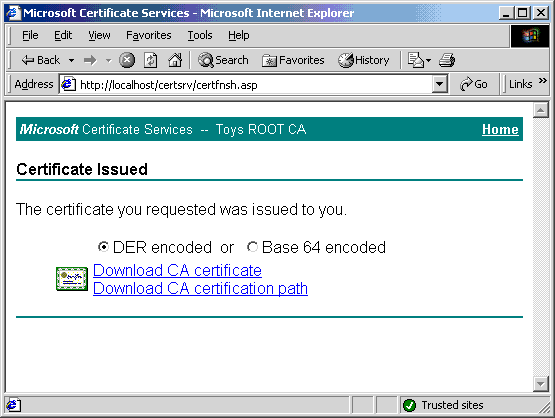This screenshot has height=418, width=555.
Task: Click the Back arrow toolbar button
Action: (x=40, y=60)
